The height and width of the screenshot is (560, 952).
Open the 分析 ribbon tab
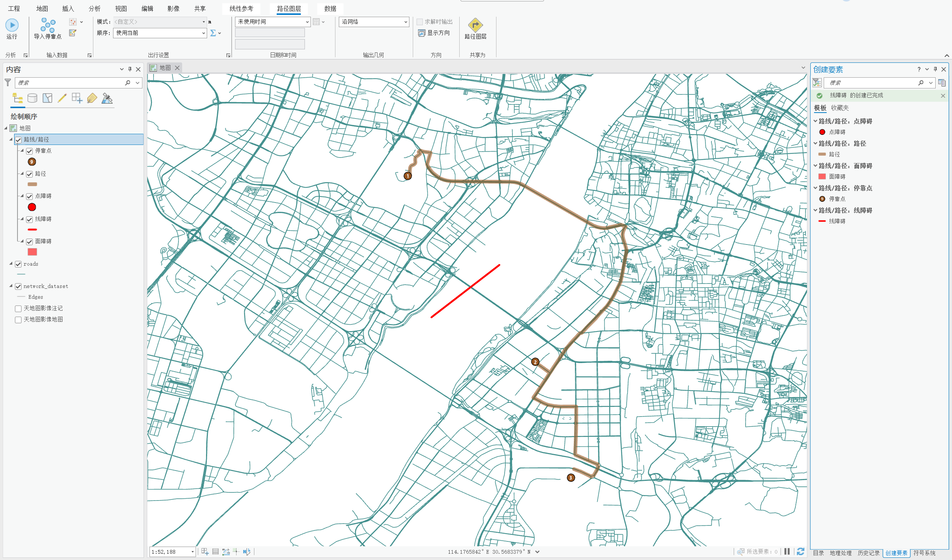coord(94,9)
